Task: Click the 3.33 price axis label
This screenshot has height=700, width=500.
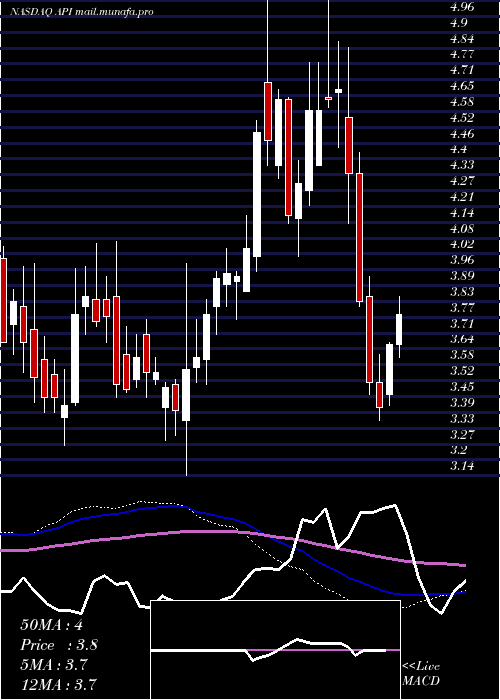Action: click(x=463, y=419)
